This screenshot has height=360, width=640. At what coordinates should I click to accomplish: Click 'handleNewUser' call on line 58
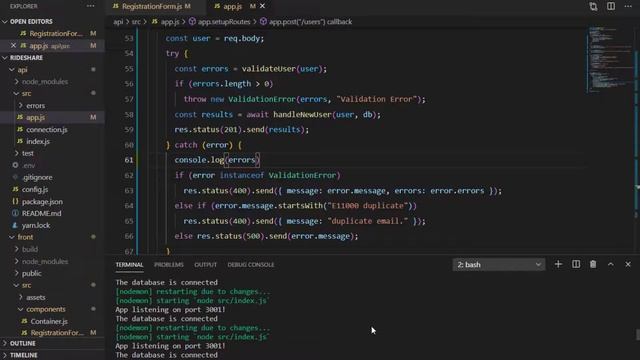tap(302, 114)
